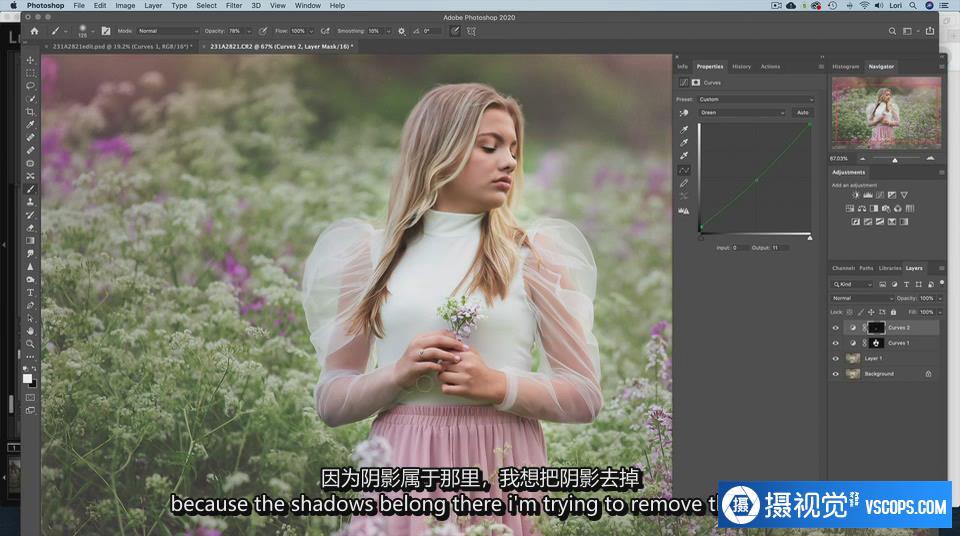Switch to the History tab
Screen dimensions: 960x536
pos(741,67)
